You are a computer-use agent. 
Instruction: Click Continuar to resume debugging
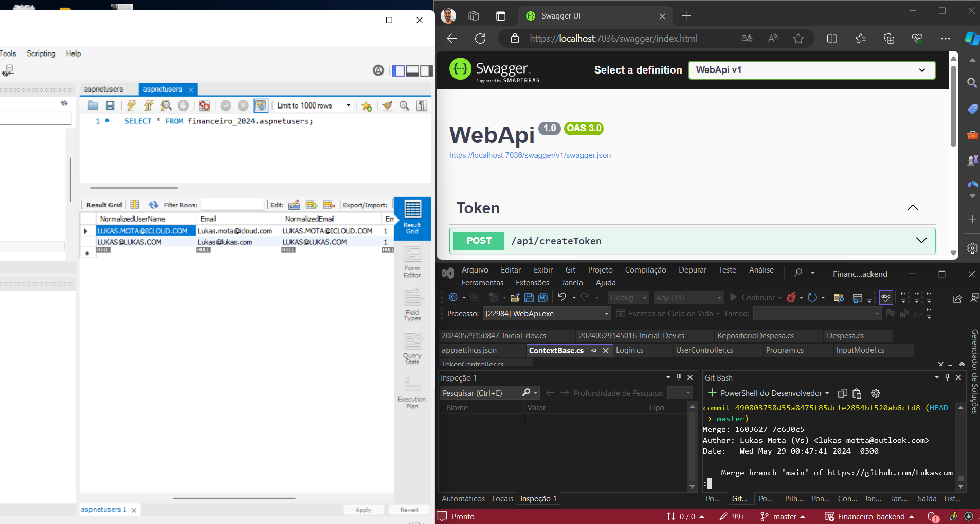coord(756,297)
